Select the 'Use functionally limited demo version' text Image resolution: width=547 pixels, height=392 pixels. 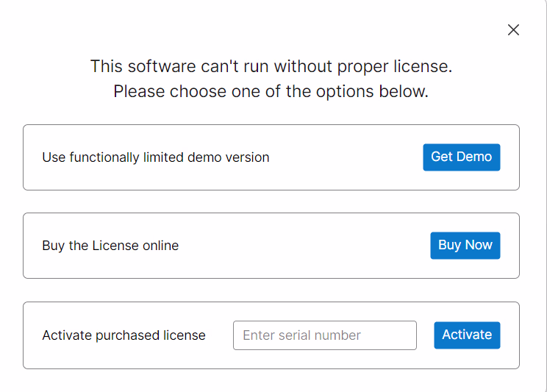pos(156,157)
